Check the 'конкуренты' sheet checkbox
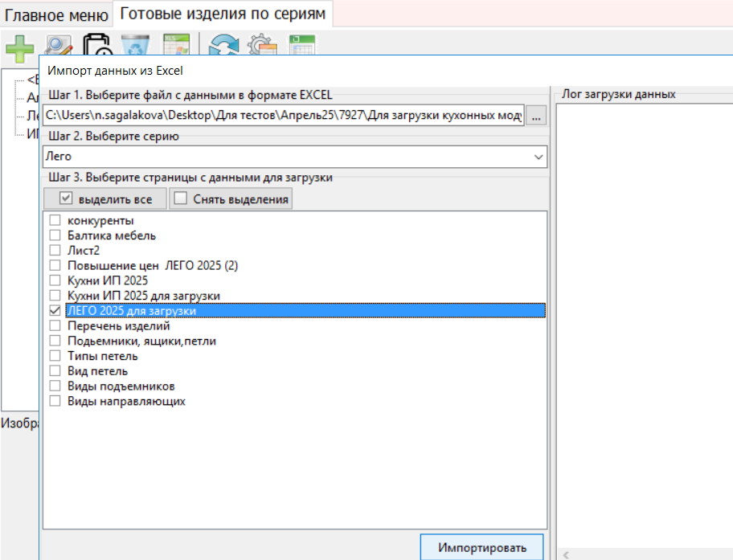The image size is (733, 560). click(55, 221)
